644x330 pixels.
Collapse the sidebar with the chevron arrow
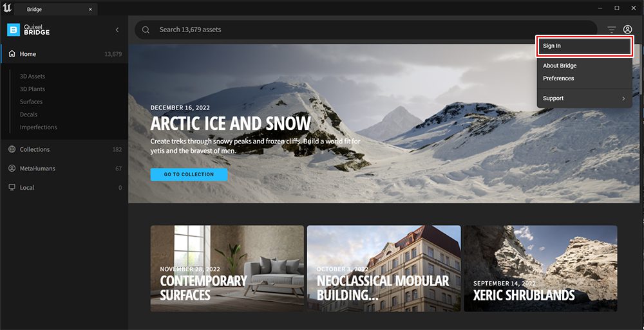(117, 30)
